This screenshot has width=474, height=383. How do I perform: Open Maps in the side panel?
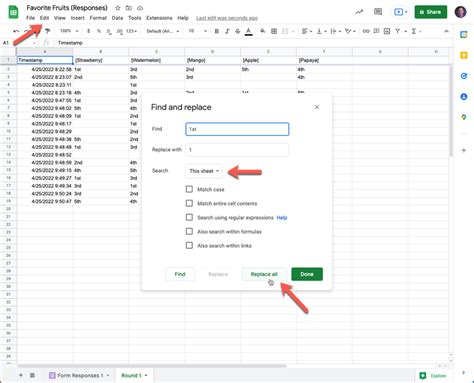click(464, 117)
